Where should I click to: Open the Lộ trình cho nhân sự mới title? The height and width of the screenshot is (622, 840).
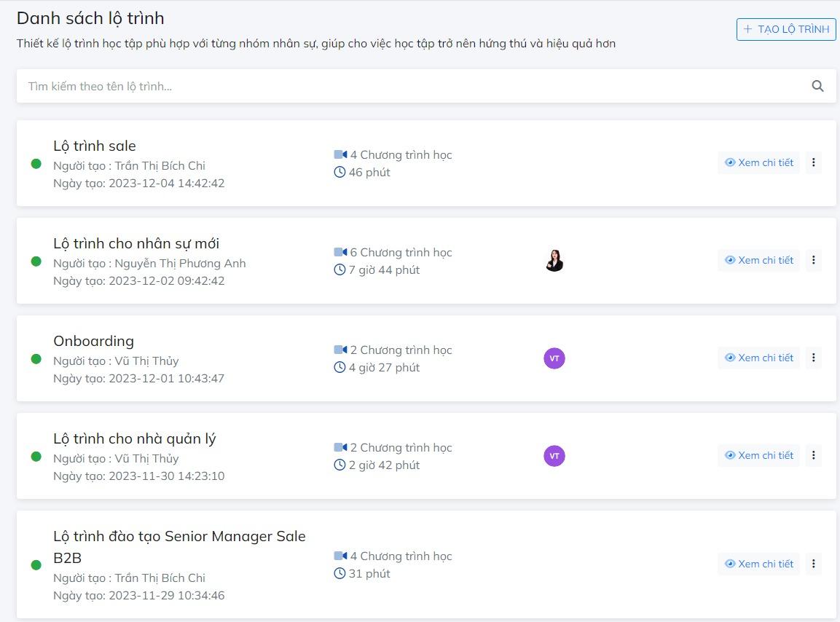(136, 243)
